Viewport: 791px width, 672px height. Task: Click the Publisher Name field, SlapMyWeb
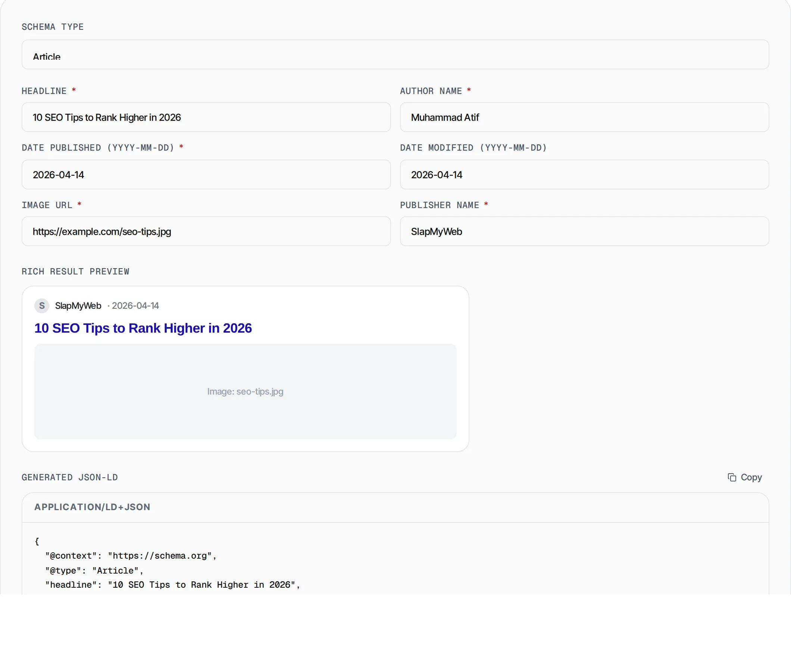pyautogui.click(x=584, y=231)
